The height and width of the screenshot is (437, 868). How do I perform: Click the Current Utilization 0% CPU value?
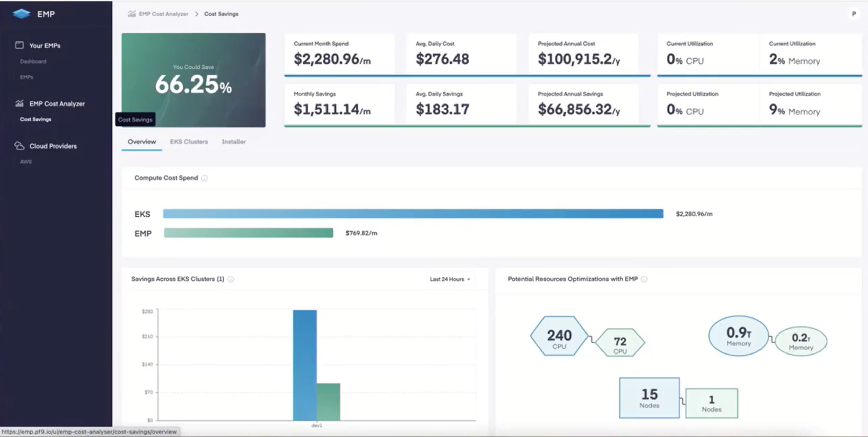685,60
